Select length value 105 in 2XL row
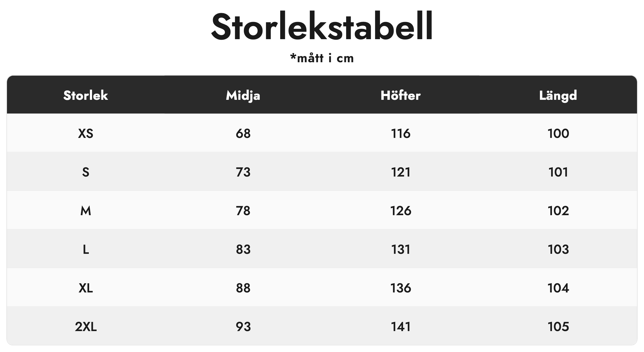 coord(558,327)
